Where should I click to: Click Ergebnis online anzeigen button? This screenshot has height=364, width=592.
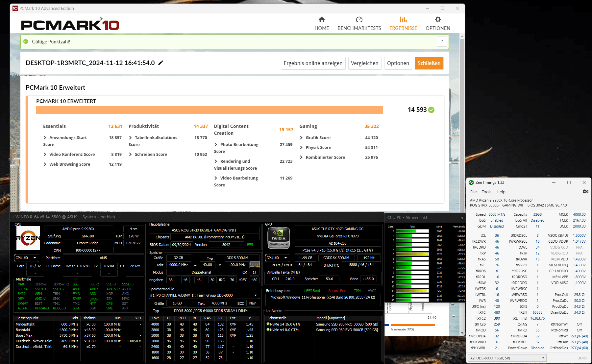point(313,63)
